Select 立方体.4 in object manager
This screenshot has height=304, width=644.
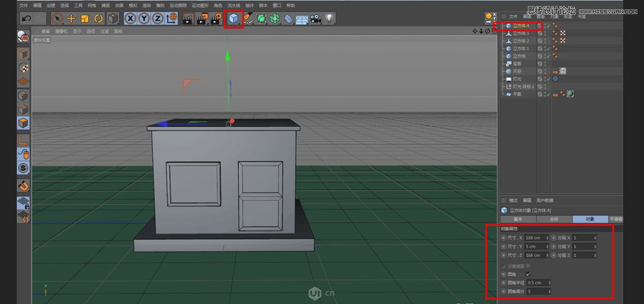click(521, 26)
